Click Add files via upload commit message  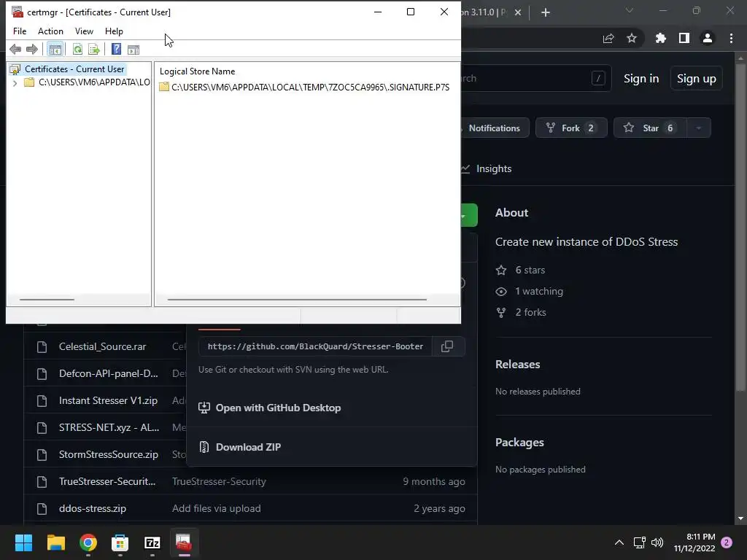coord(216,508)
